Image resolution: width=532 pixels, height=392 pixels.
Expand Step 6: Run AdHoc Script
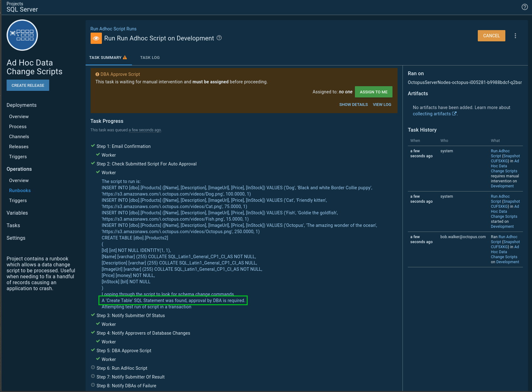tap(122, 368)
